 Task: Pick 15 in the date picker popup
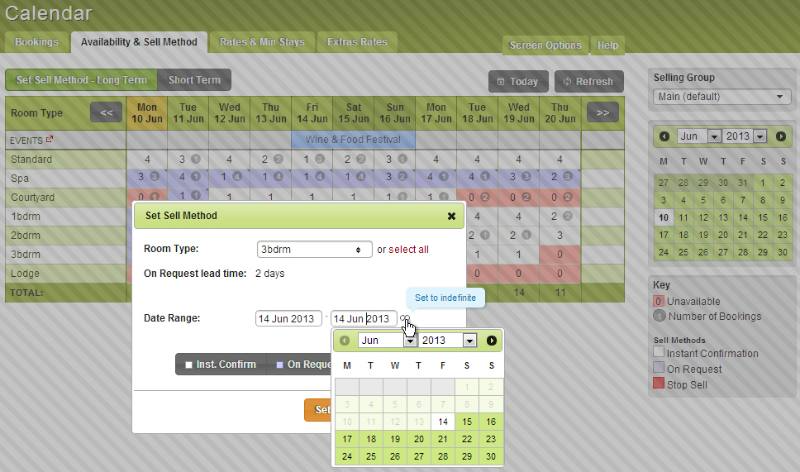tap(467, 421)
